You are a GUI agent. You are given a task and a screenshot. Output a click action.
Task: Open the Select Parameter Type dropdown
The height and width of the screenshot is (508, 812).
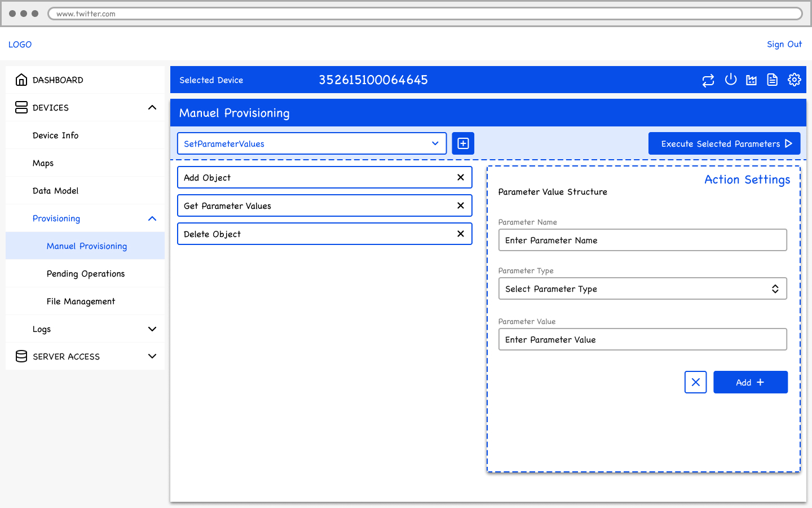(643, 288)
